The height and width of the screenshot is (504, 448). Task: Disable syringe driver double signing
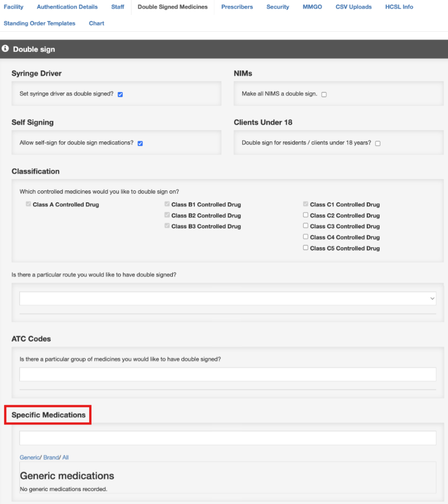point(120,94)
